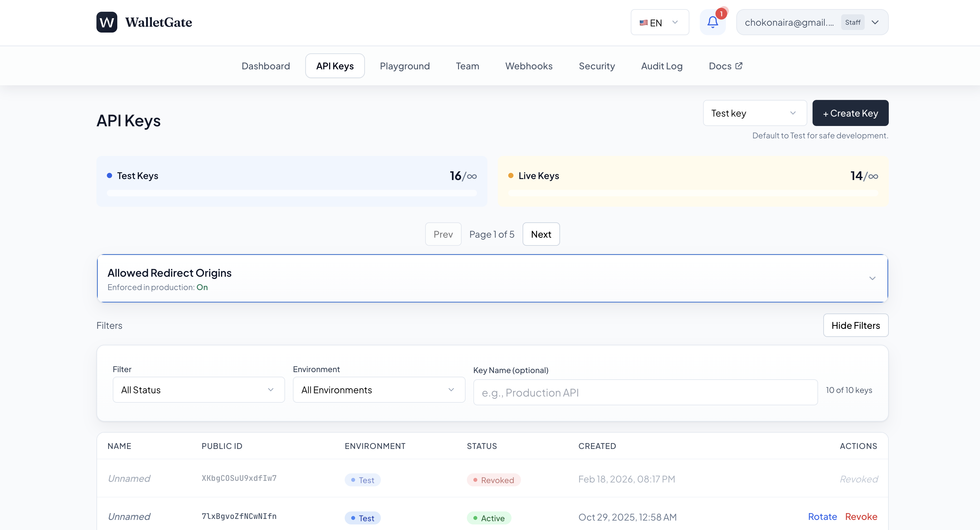This screenshot has width=980, height=530.
Task: Go to Next page of keys
Action: (x=540, y=234)
